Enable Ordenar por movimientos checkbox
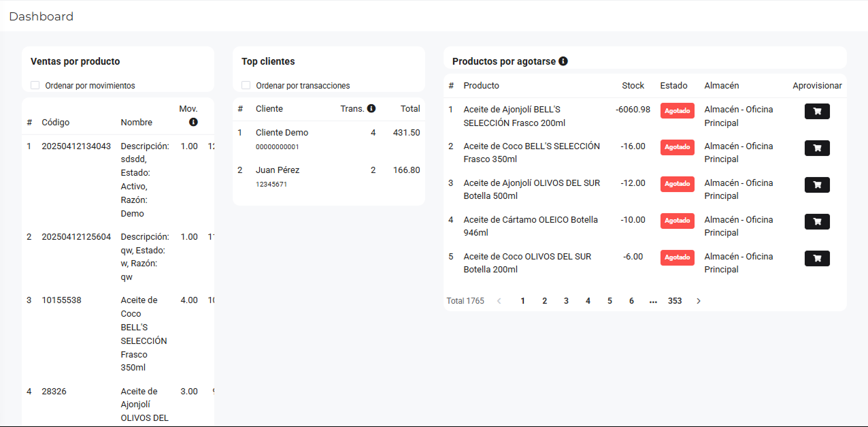 (x=35, y=86)
